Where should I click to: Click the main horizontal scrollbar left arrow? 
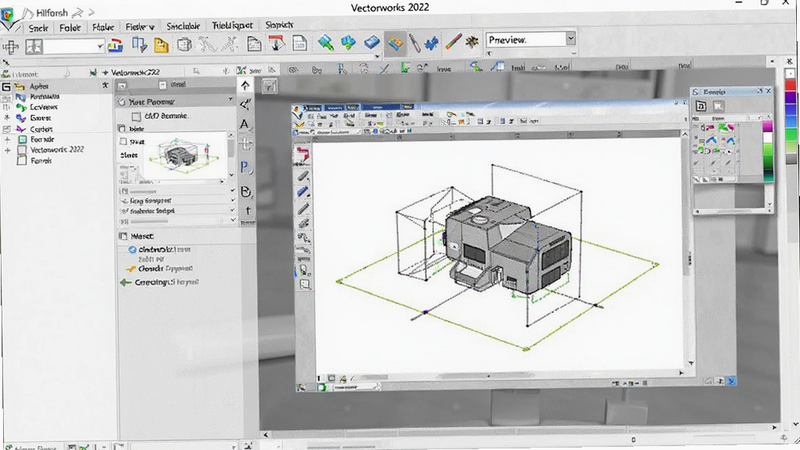(x=266, y=435)
